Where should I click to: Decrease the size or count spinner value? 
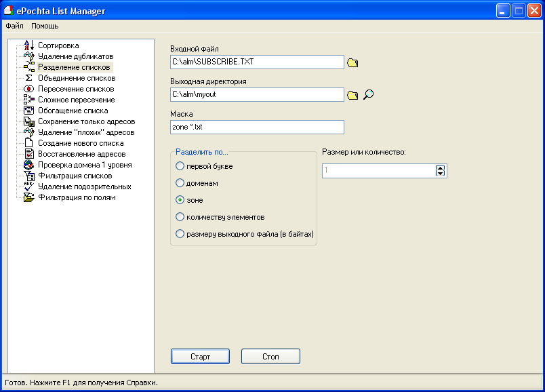[440, 174]
